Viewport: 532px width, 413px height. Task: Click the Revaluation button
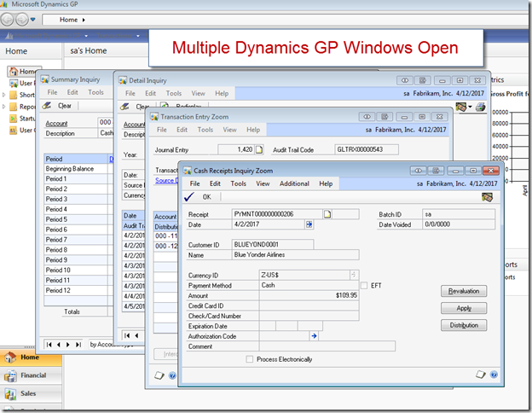pos(464,291)
